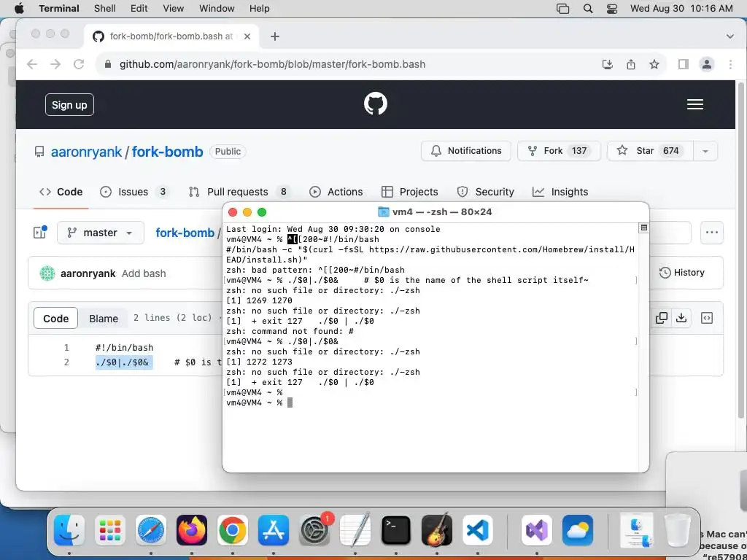This screenshot has height=560, width=747.
Task: Open the Finder icon in the Dock
Action: point(69,530)
